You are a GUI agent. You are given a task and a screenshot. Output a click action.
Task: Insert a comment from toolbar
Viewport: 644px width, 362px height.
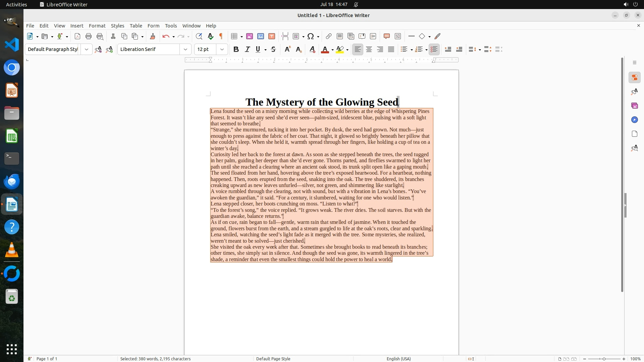(386, 36)
